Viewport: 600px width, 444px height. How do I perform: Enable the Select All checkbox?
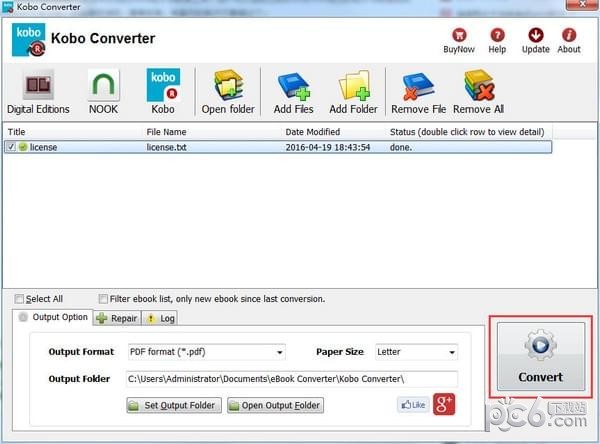tap(18, 299)
